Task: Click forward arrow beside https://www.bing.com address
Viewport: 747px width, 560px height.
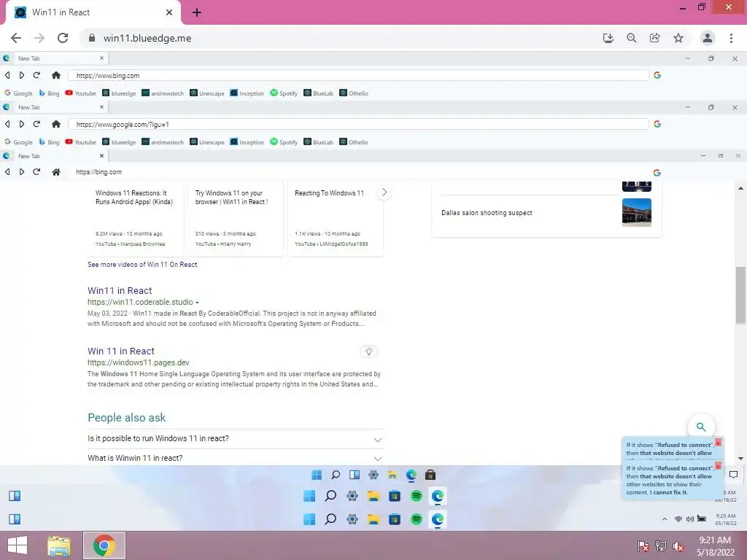Action: pos(22,75)
